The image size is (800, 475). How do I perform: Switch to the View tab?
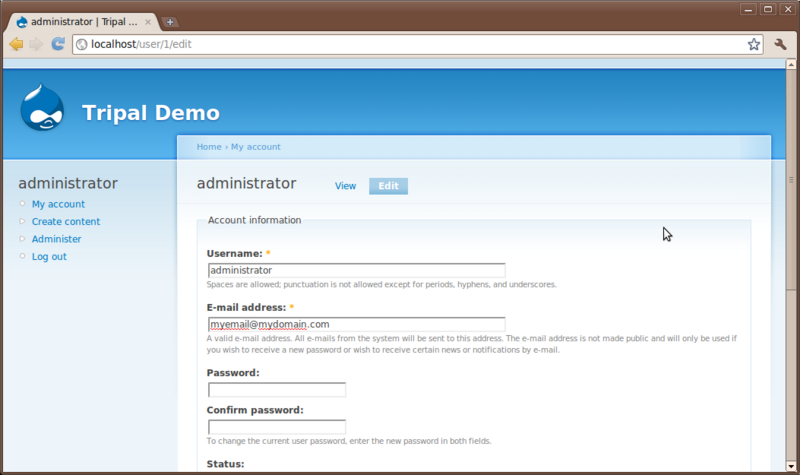[x=345, y=186]
